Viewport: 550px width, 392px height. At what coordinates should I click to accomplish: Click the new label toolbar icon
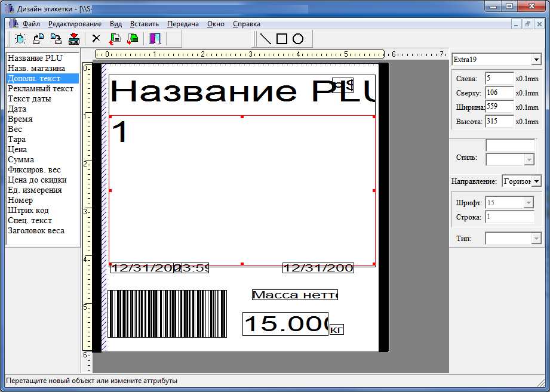click(21, 39)
